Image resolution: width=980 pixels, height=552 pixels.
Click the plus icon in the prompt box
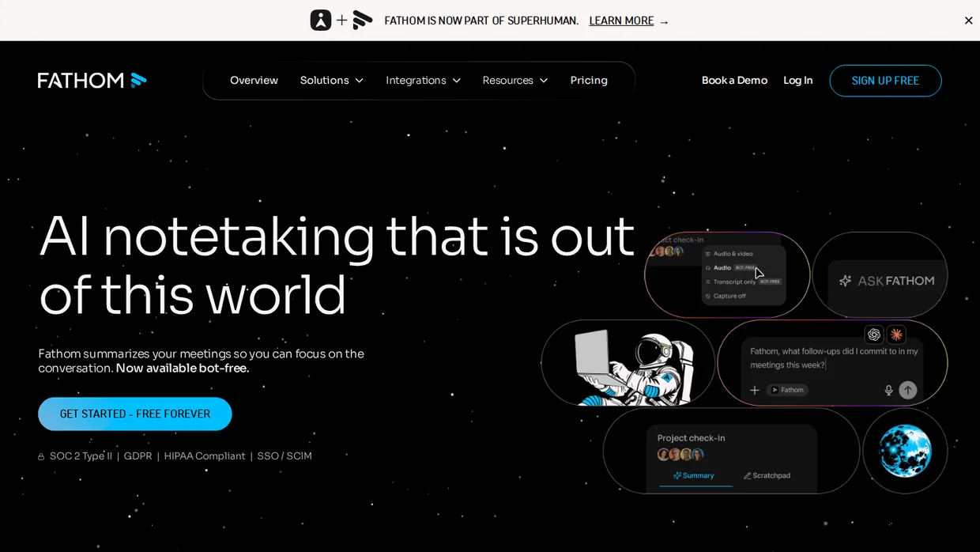click(755, 390)
